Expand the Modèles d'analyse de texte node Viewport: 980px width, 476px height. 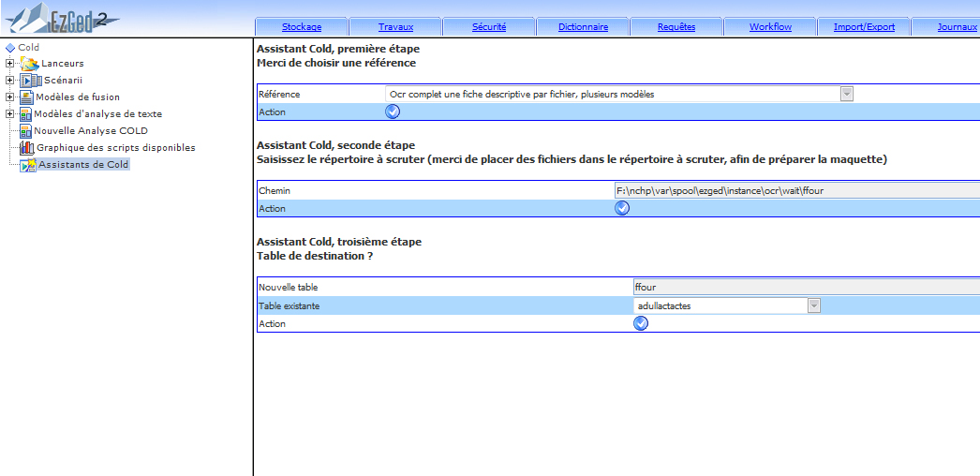click(9, 114)
